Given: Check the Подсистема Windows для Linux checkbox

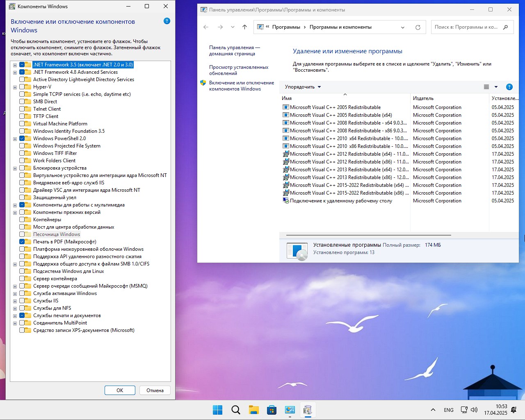Looking at the screenshot, I should click(x=22, y=271).
